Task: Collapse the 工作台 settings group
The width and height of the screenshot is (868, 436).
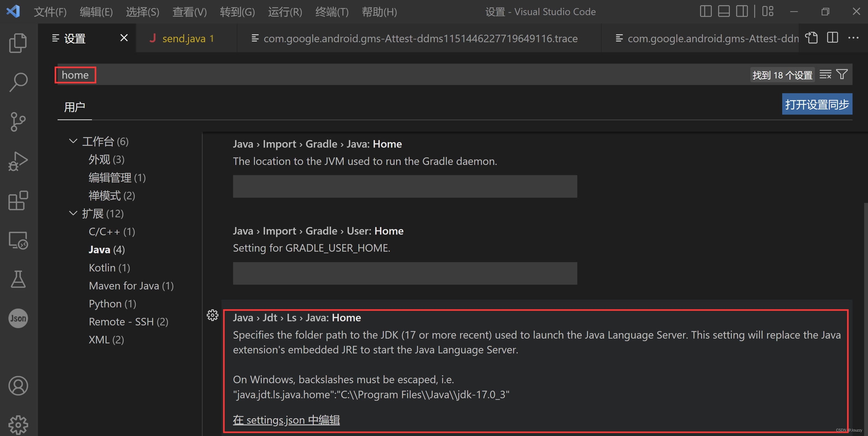Action: (x=73, y=141)
